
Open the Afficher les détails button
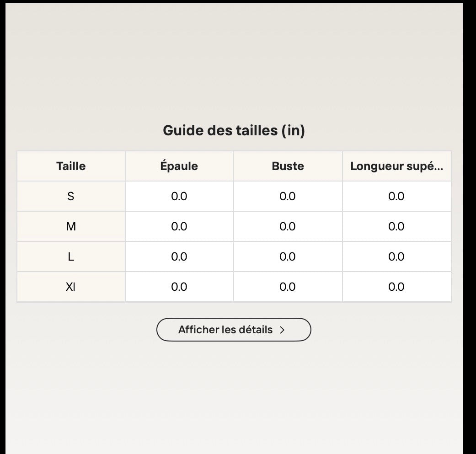pyautogui.click(x=234, y=330)
